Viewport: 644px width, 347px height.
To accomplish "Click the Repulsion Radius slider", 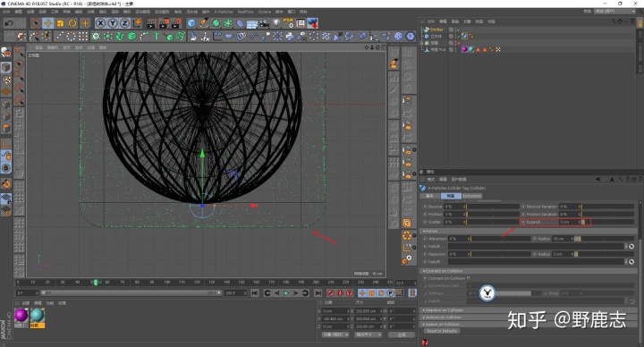I will click(605, 254).
